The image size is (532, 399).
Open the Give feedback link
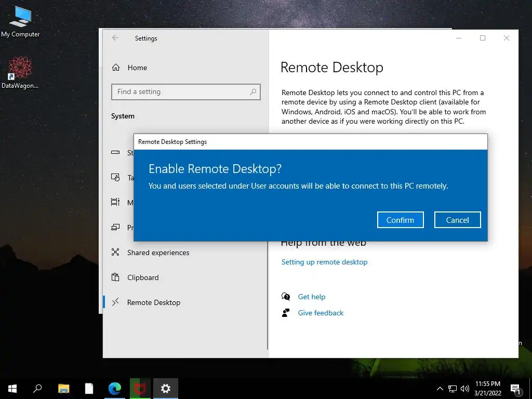(x=321, y=313)
